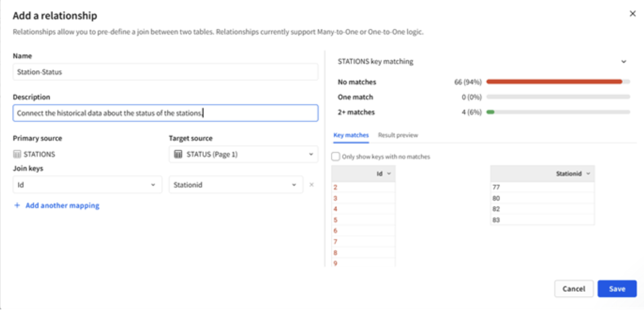644x314 pixels.
Task: Open the Stationid column header menu arrow
Action: (588, 173)
